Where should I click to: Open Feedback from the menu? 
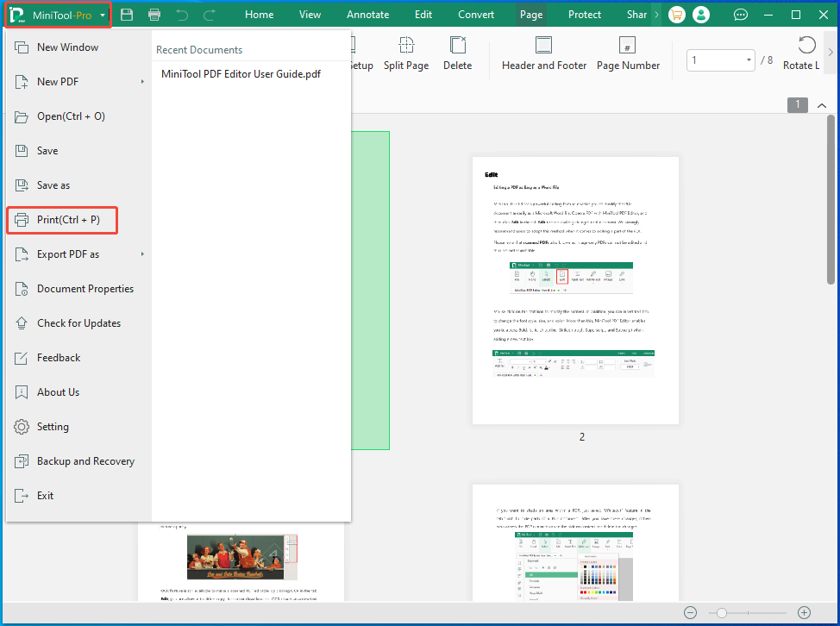59,358
